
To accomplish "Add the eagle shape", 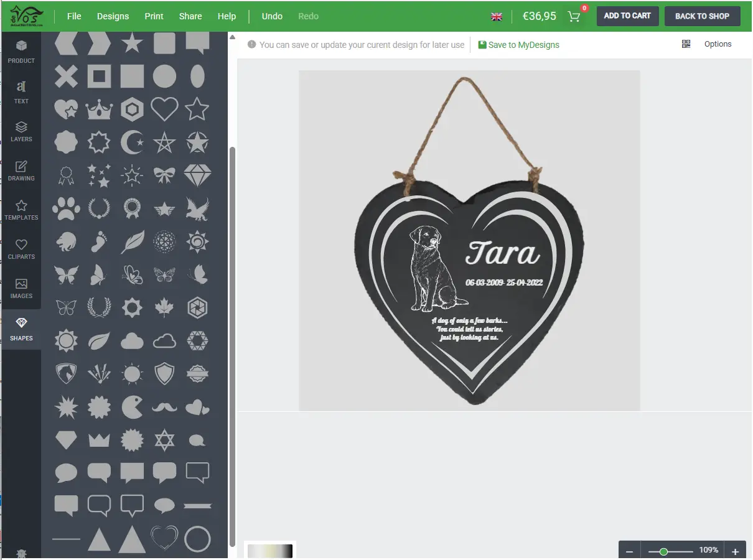I will pyautogui.click(x=197, y=208).
